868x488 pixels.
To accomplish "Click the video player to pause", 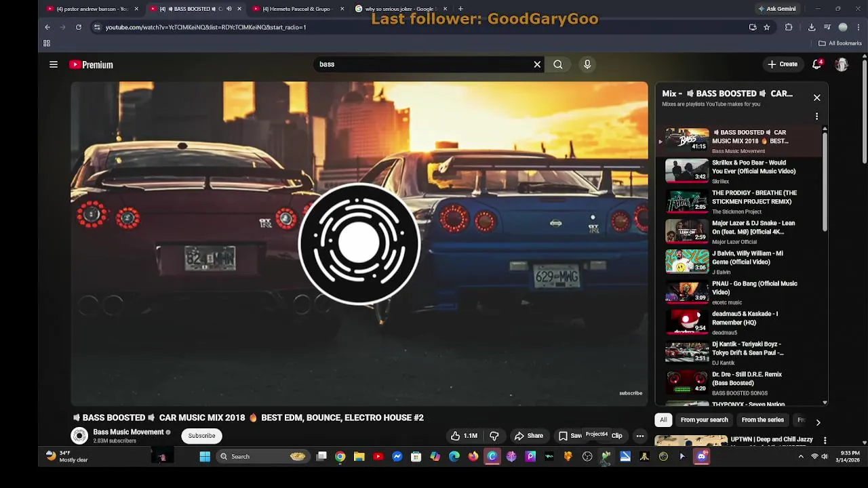I will click(359, 244).
